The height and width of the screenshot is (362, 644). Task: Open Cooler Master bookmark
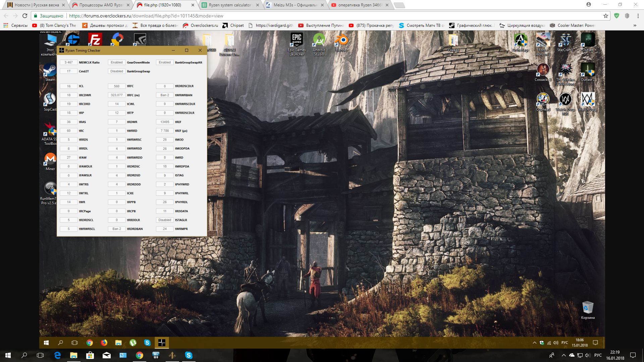tap(572, 25)
